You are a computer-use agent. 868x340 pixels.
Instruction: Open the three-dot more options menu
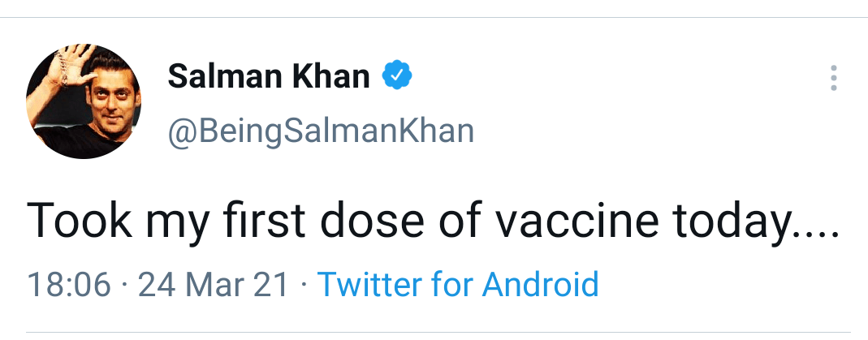pyautogui.click(x=833, y=77)
